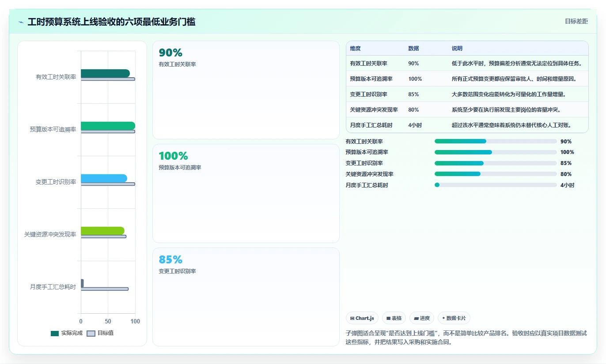The height and width of the screenshot is (364, 606).
Task: Select the 预算版本可追溯率 table row name
Action: pyautogui.click(x=371, y=79)
